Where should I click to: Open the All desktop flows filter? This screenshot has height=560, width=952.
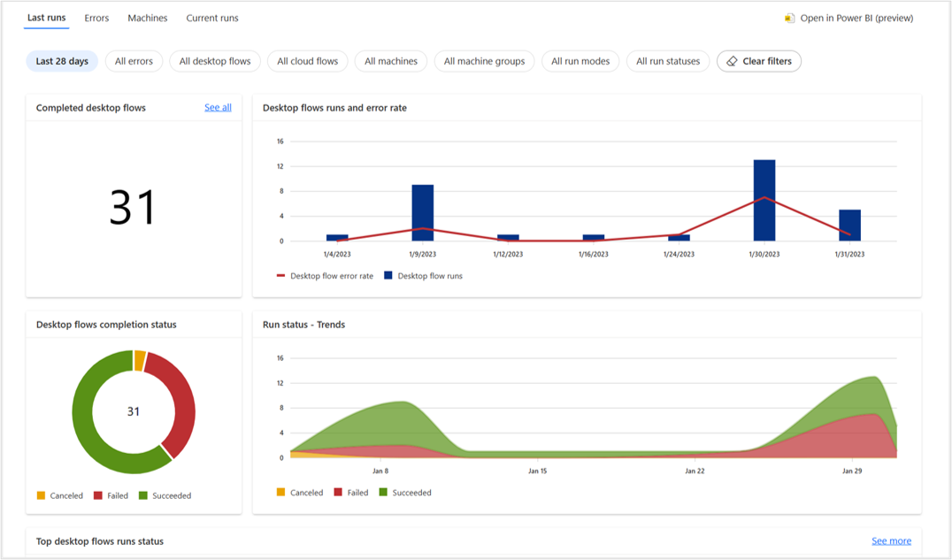click(215, 61)
